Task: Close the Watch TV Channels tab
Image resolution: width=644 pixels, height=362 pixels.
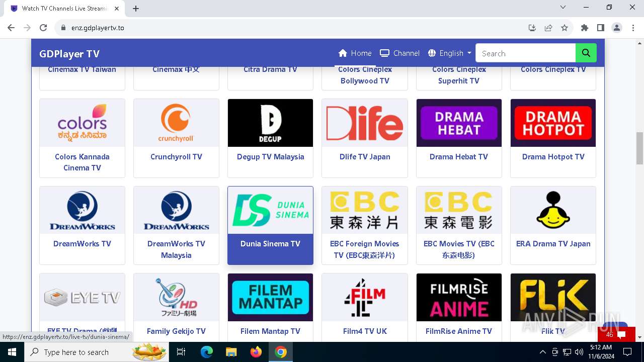Action: 117,9
